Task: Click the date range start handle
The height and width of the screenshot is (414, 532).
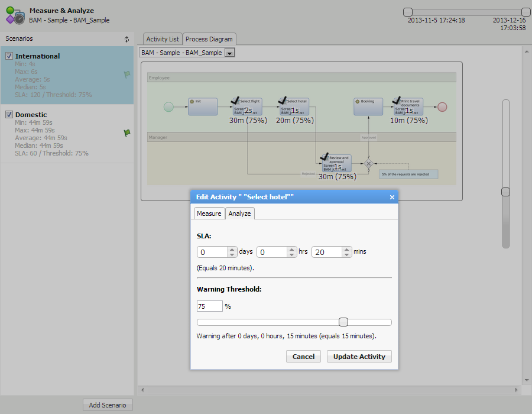Action: point(408,12)
